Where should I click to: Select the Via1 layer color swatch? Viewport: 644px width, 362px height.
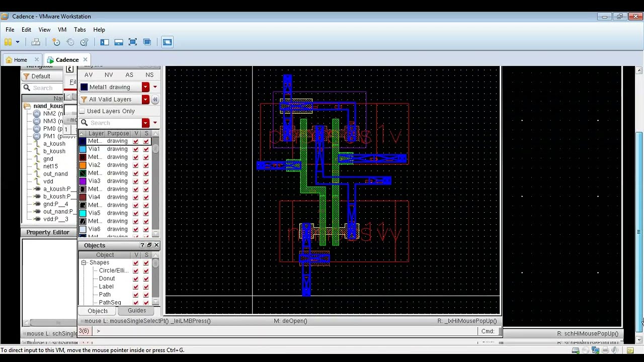point(83,149)
